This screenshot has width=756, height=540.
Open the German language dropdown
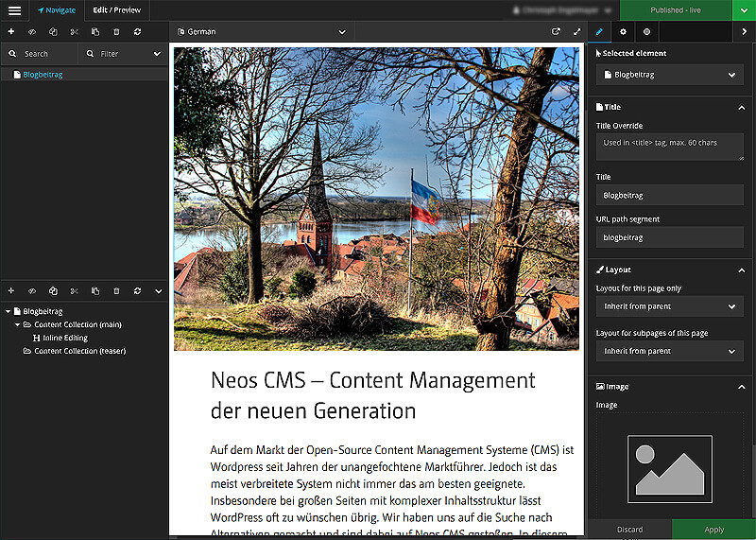coord(262,32)
